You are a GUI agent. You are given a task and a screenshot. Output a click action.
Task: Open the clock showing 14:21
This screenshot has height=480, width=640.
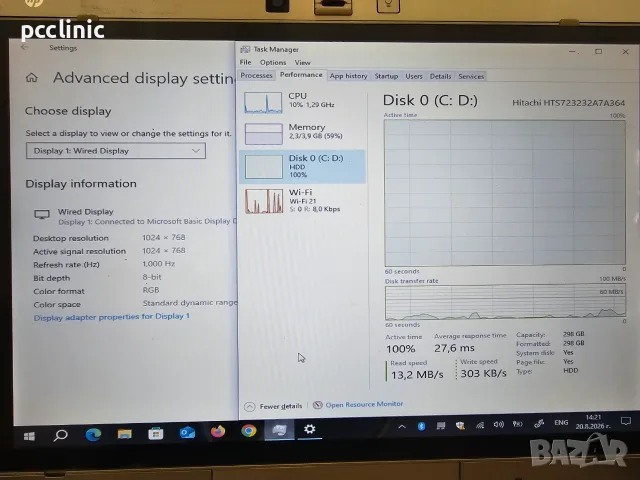[x=593, y=422]
